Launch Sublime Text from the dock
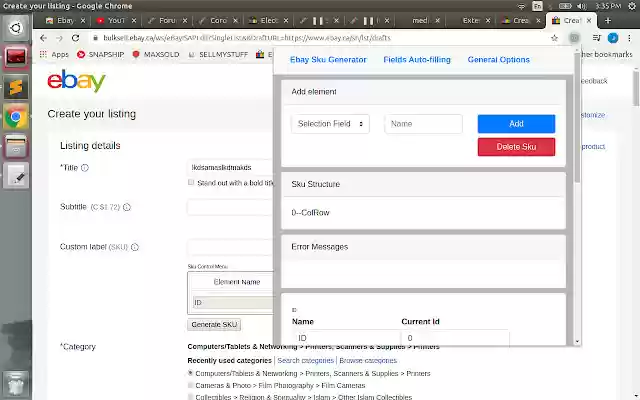Screen dimensions: 640x400 pyautogui.click(x=16, y=87)
